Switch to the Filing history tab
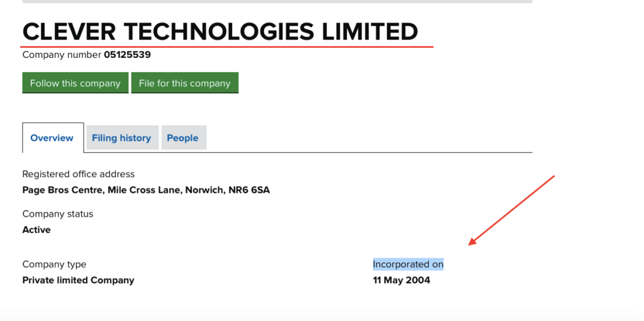Viewport: 644px width, 321px height. [121, 138]
